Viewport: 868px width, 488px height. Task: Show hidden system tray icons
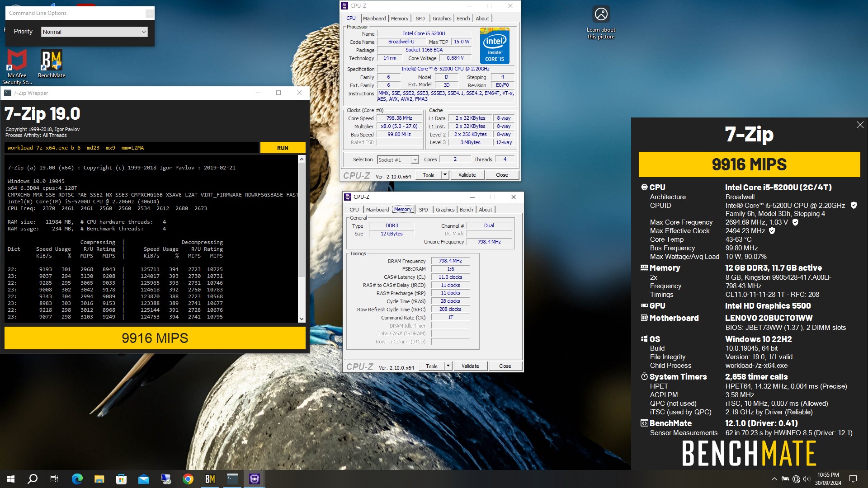coord(774,479)
